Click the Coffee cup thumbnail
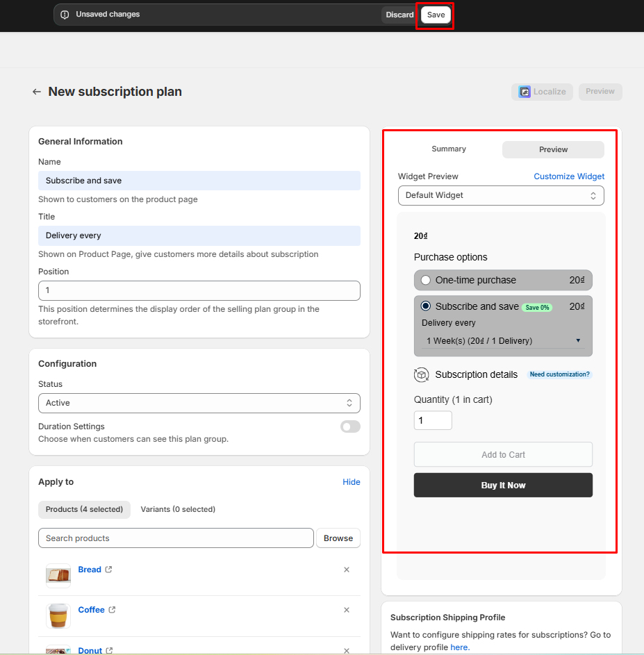Image resolution: width=644 pixels, height=655 pixels. pos(58,616)
